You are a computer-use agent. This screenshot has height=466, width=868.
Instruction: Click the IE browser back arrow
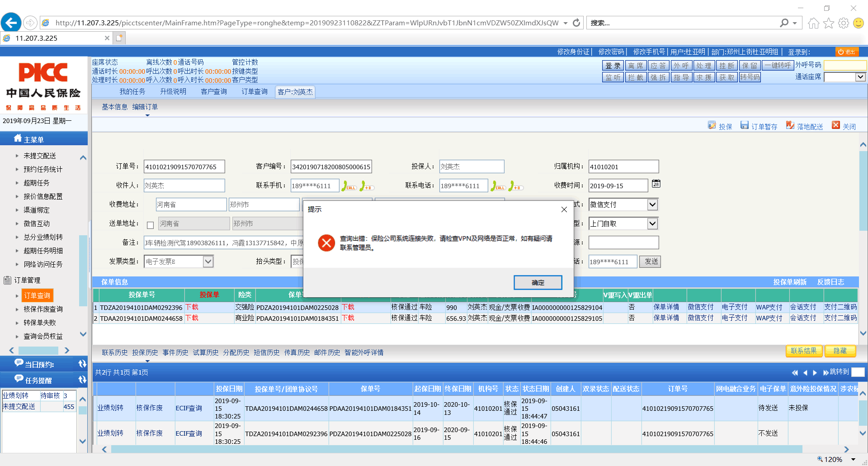coord(11,23)
